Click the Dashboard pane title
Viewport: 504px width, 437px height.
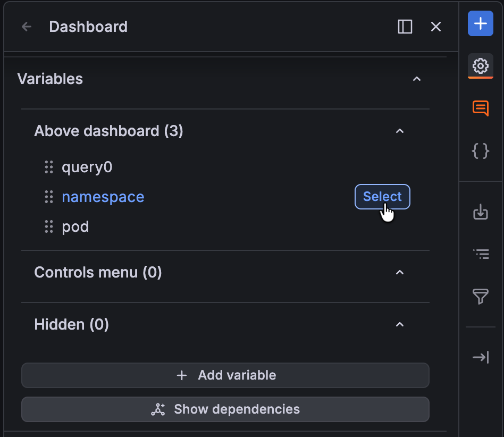[x=88, y=27]
